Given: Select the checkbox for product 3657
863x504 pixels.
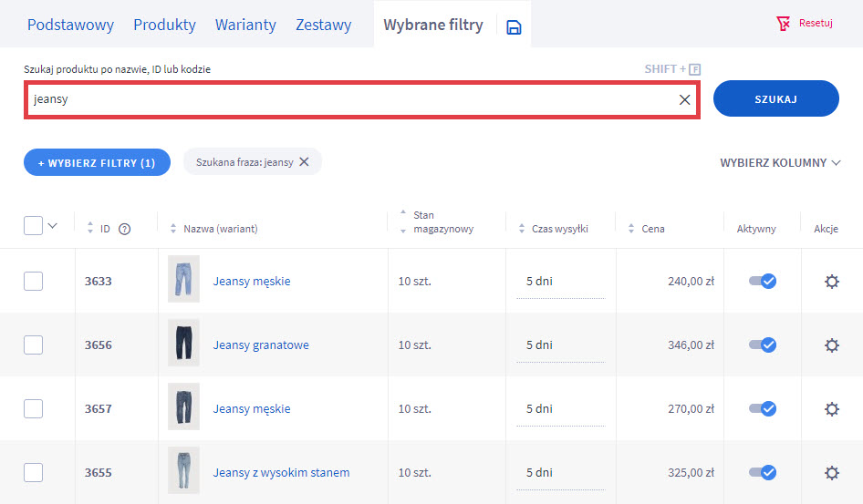Looking at the screenshot, I should (x=33, y=408).
